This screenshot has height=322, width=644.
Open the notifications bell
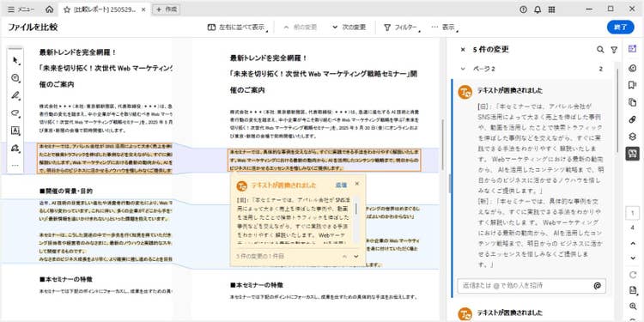538,9
